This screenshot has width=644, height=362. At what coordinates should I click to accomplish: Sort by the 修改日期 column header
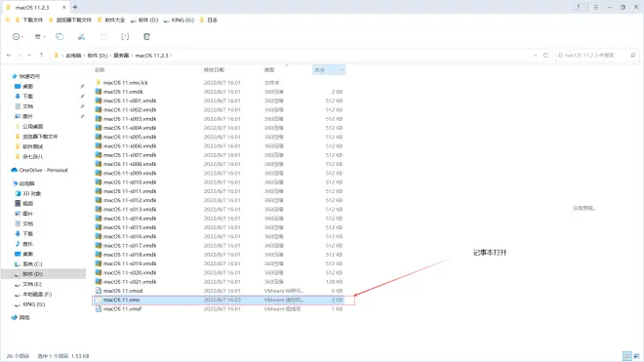tap(214, 70)
